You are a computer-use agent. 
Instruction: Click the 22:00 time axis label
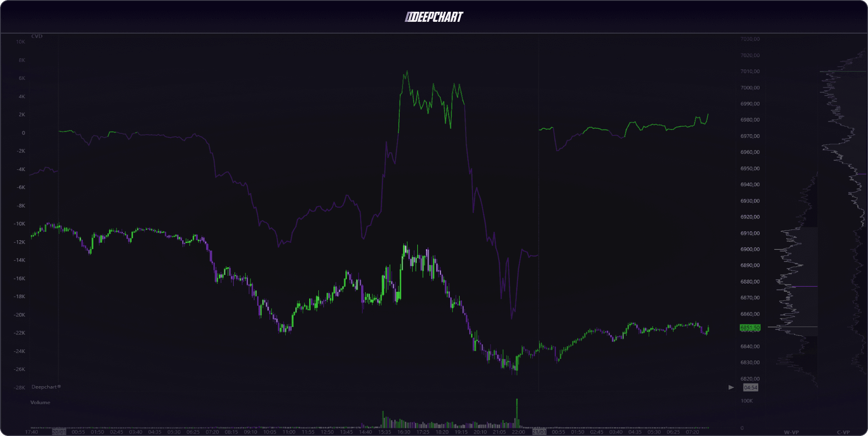point(518,432)
